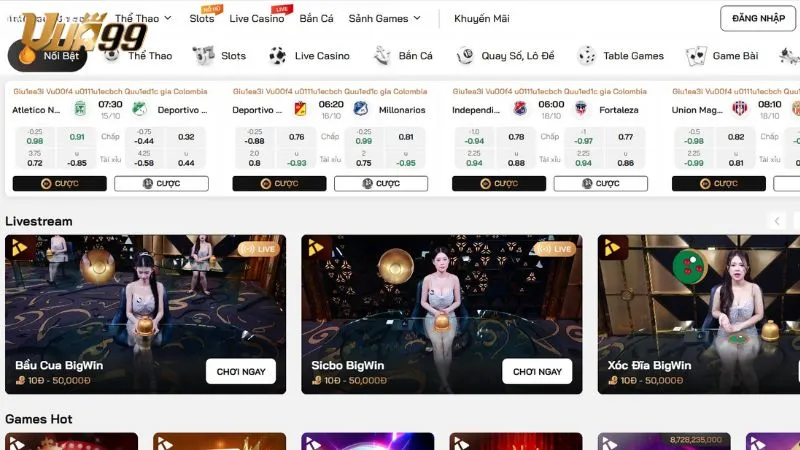The image size is (800, 450).
Task: Click the Livestream previous arrow button
Action: (777, 221)
